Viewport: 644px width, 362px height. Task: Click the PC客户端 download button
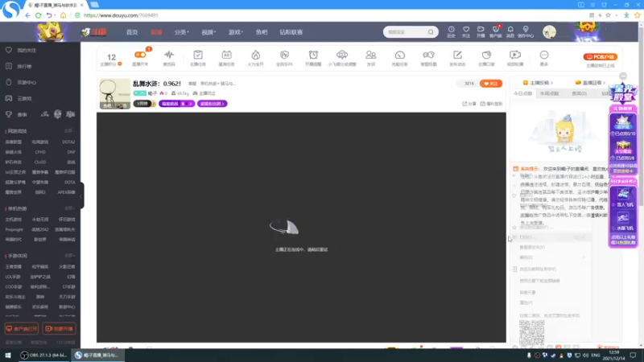point(600,57)
